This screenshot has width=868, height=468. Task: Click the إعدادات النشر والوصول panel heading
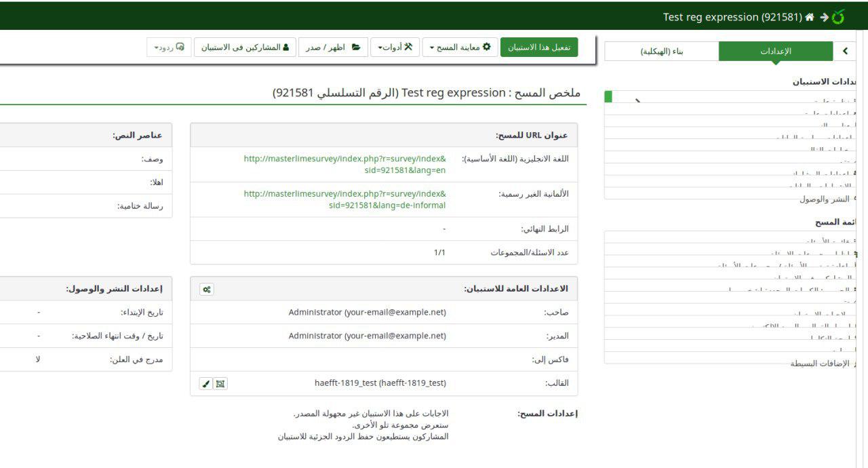[x=115, y=289]
